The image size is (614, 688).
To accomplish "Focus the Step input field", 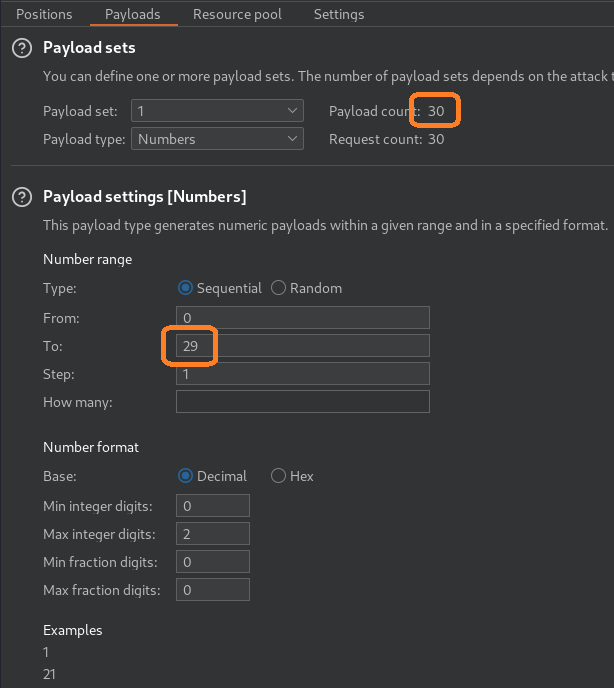I will (x=302, y=374).
